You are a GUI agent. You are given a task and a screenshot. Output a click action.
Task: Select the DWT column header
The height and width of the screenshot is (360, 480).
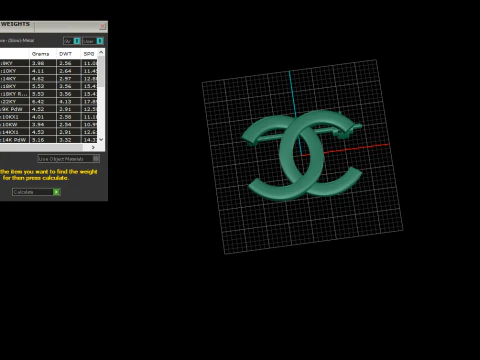[66, 54]
